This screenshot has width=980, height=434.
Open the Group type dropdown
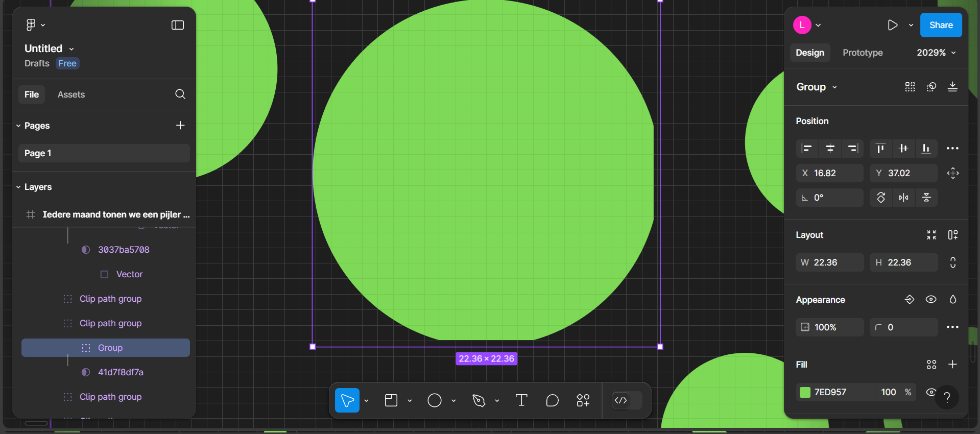(x=817, y=87)
